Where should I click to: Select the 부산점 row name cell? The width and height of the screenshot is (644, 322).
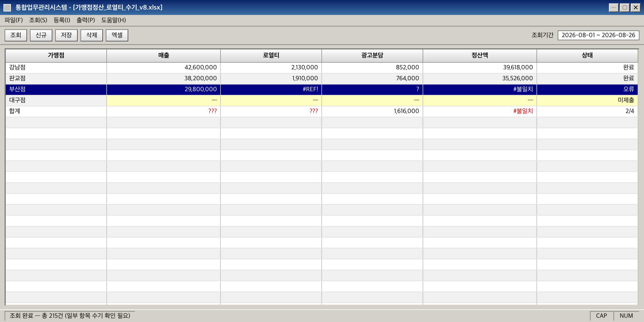pos(56,89)
